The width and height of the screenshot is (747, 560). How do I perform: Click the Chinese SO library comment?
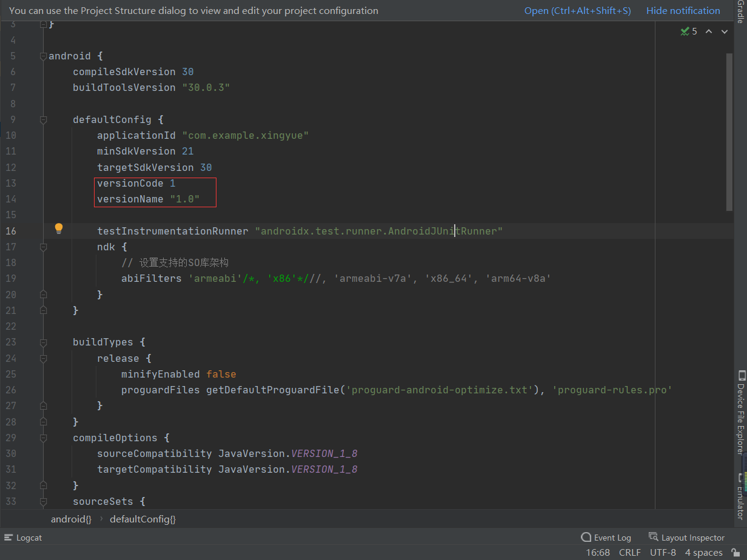coord(175,262)
